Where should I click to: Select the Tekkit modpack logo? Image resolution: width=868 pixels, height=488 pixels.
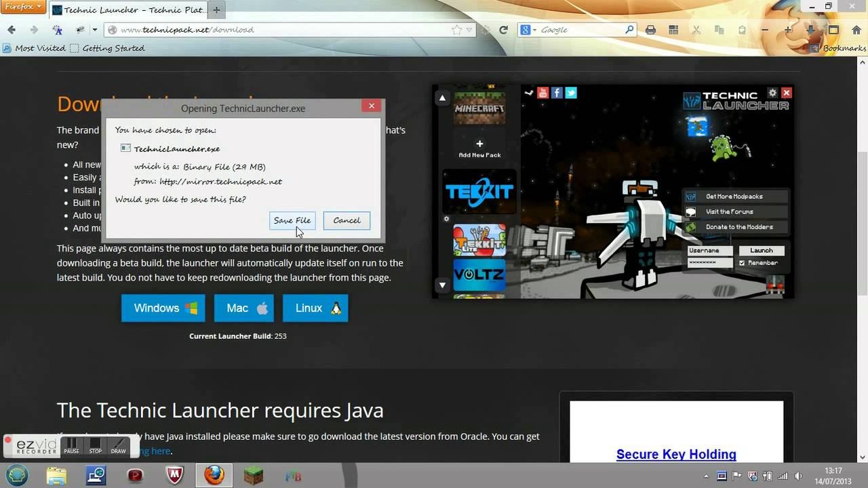[479, 191]
